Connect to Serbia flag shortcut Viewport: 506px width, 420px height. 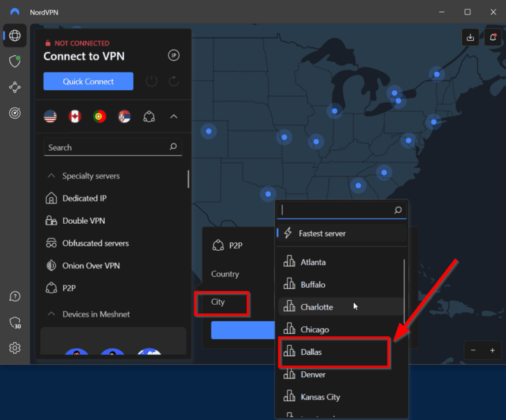tap(125, 117)
